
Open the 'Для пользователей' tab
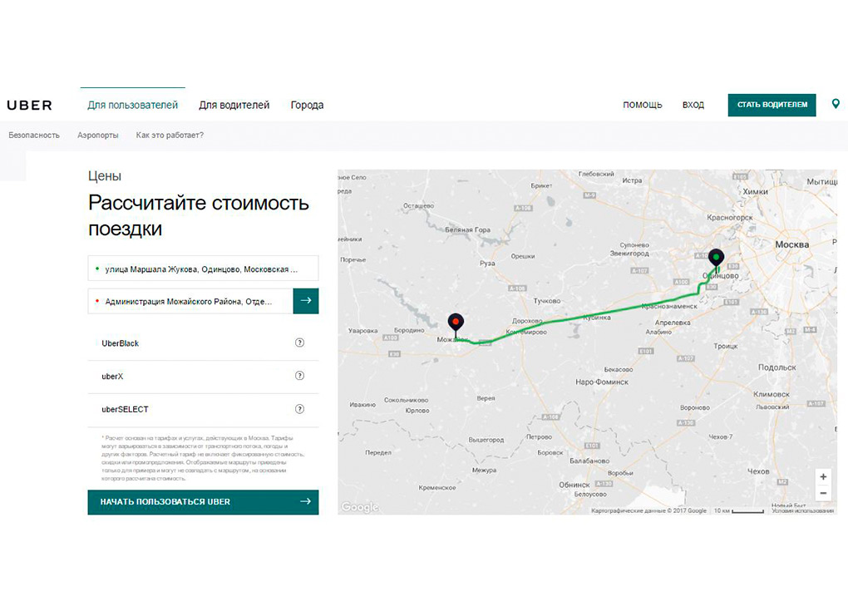132,105
